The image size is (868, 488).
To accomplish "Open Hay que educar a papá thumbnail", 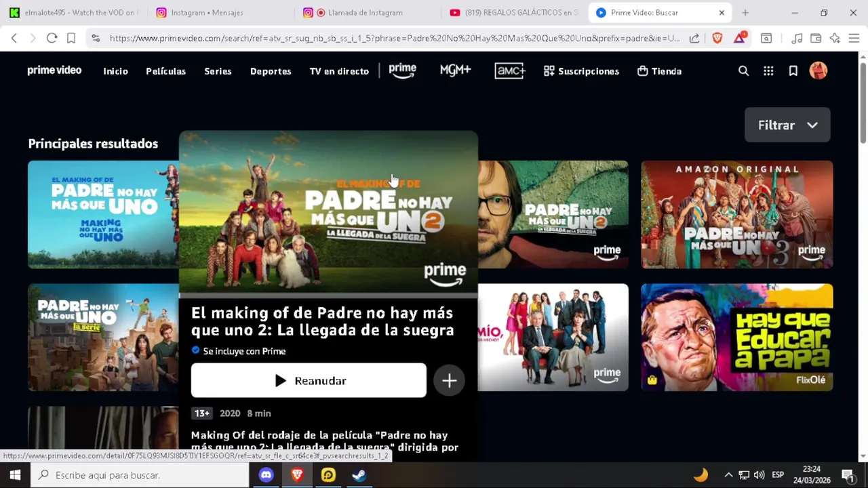I will click(736, 337).
